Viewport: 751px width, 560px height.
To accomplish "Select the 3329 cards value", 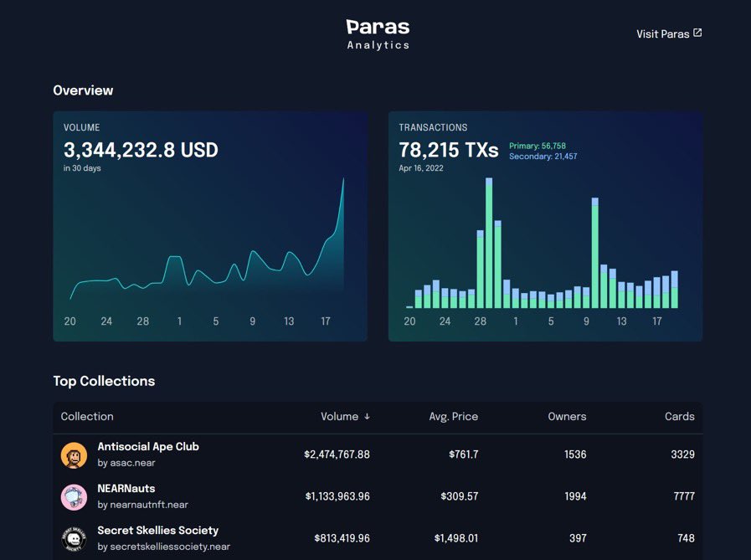I will pyautogui.click(x=682, y=455).
